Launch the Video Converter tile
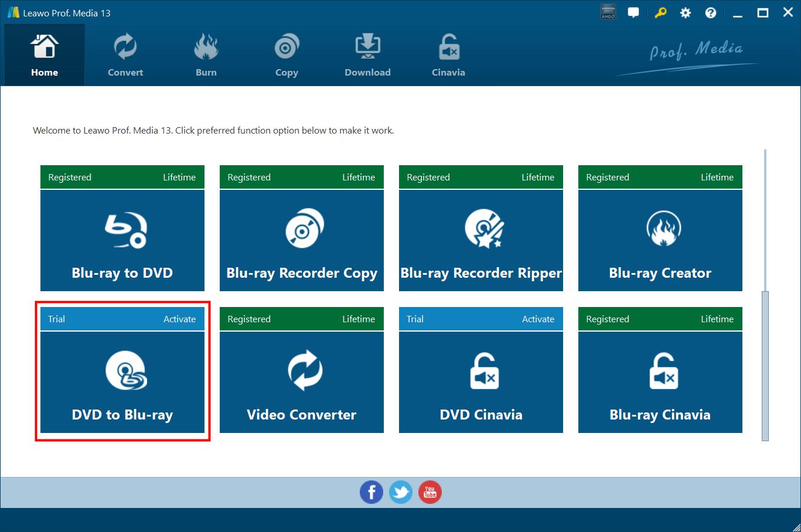801x532 pixels. click(301, 382)
